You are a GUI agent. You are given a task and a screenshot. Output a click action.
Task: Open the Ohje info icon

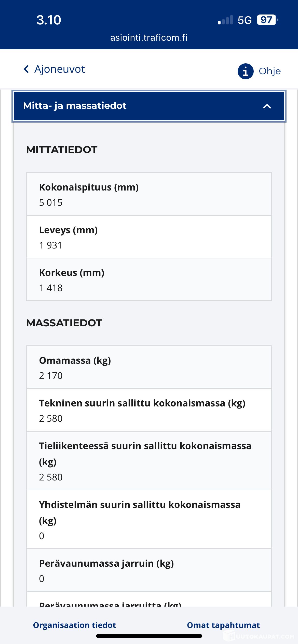point(245,71)
